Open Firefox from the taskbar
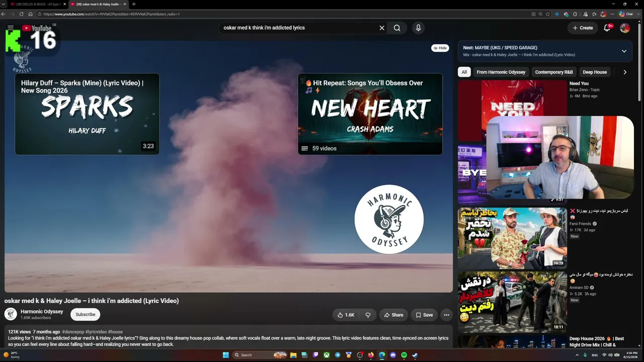This screenshot has height=362, width=644. pos(371,355)
